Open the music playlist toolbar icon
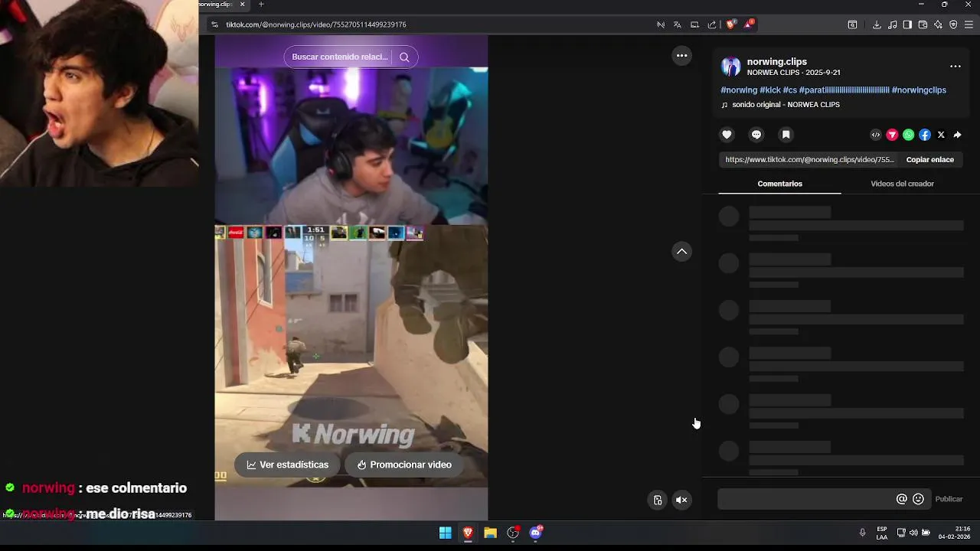The height and width of the screenshot is (551, 980). coord(893,24)
